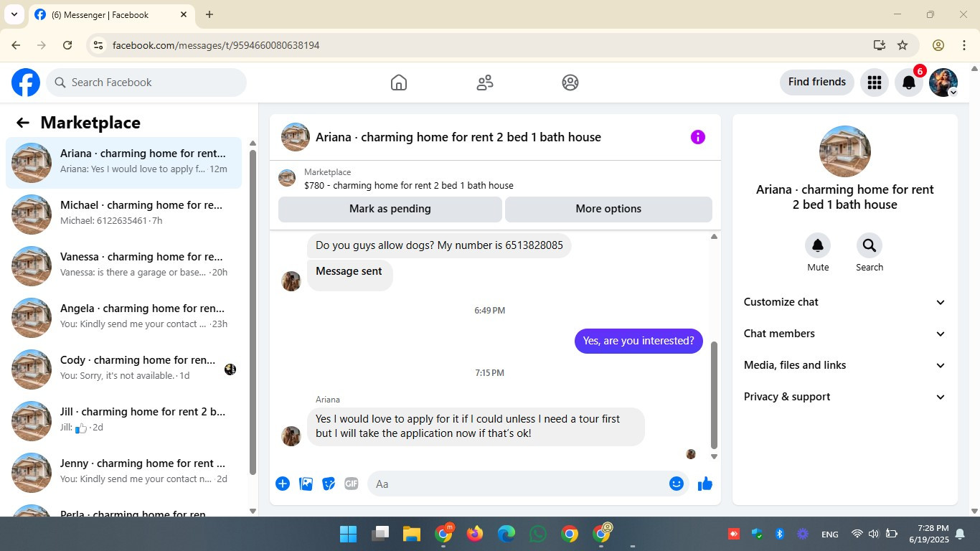This screenshot has width=980, height=551.
Task: Open Angela's conversation in the list
Action: [123, 318]
